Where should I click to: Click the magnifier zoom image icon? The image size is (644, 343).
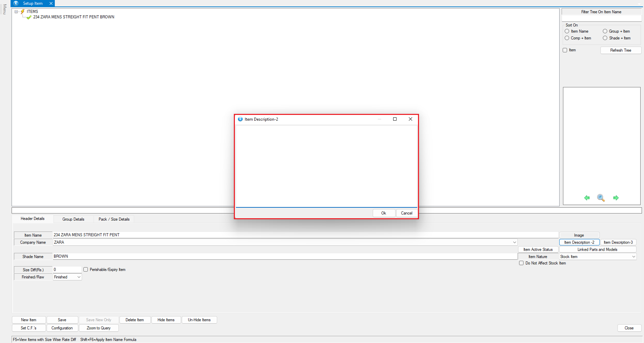[601, 198]
